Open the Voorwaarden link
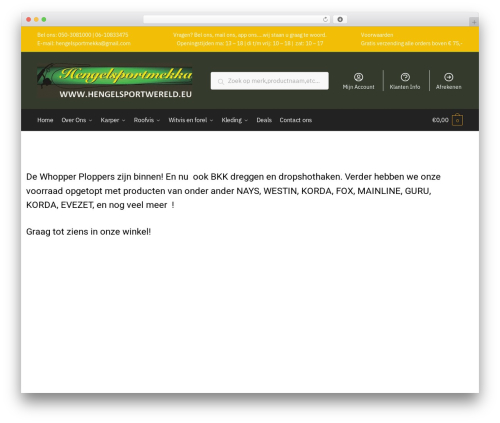The image size is (500, 423). point(377,35)
